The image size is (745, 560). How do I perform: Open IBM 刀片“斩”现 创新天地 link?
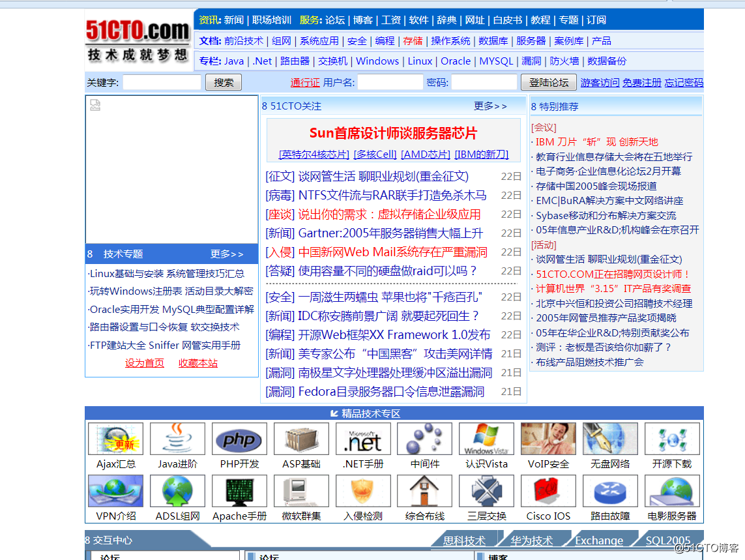click(x=597, y=141)
